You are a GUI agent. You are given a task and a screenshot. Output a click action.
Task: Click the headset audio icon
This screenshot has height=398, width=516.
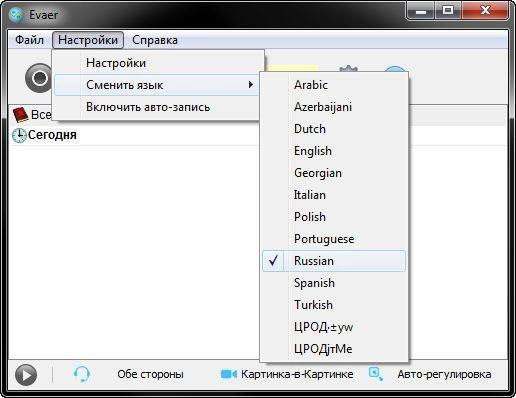82,374
